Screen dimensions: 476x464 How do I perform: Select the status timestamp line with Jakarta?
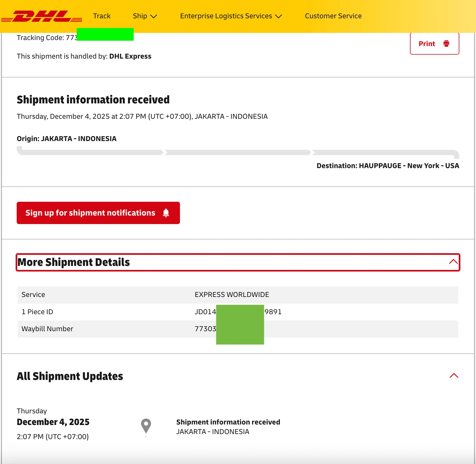[x=142, y=116]
